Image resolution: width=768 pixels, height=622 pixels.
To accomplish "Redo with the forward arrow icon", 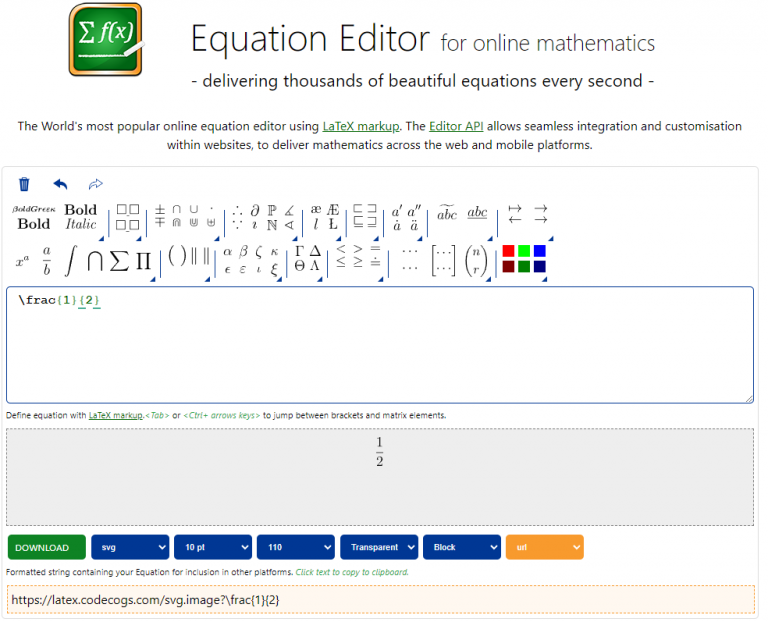I will [x=96, y=184].
